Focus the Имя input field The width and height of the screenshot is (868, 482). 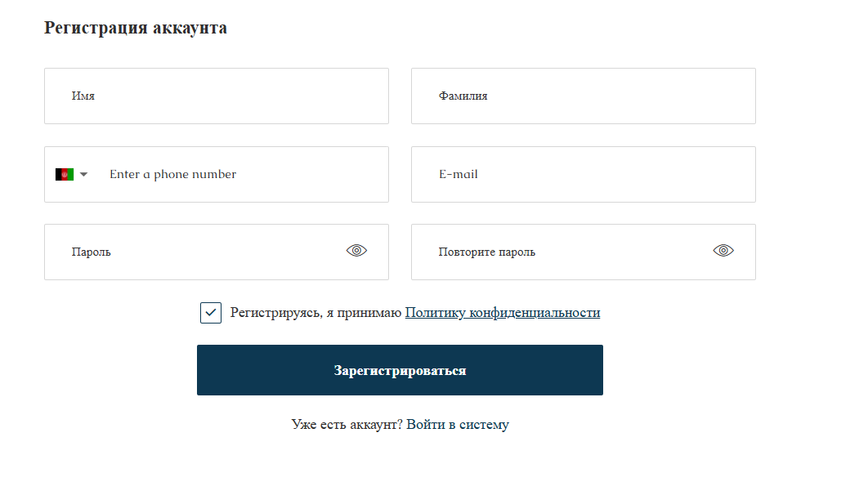217,96
